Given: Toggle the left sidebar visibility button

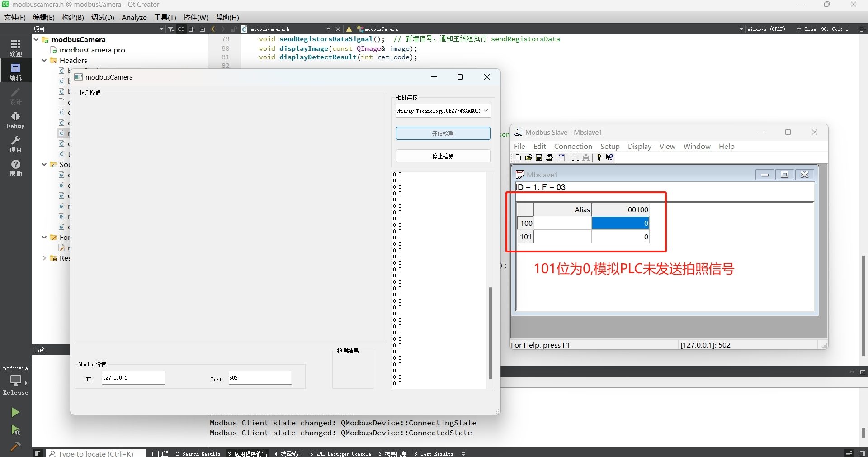Looking at the screenshot, I should [38, 453].
